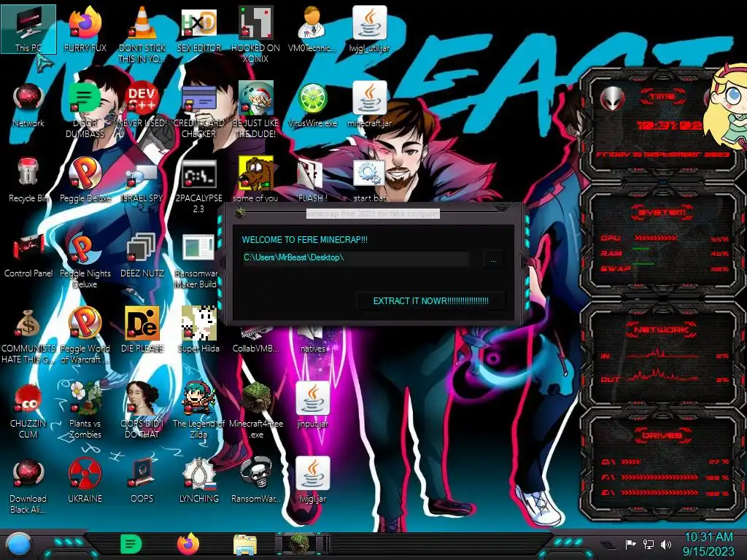
Task: Open the Download Black Ali... icon
Action: pyautogui.click(x=28, y=486)
